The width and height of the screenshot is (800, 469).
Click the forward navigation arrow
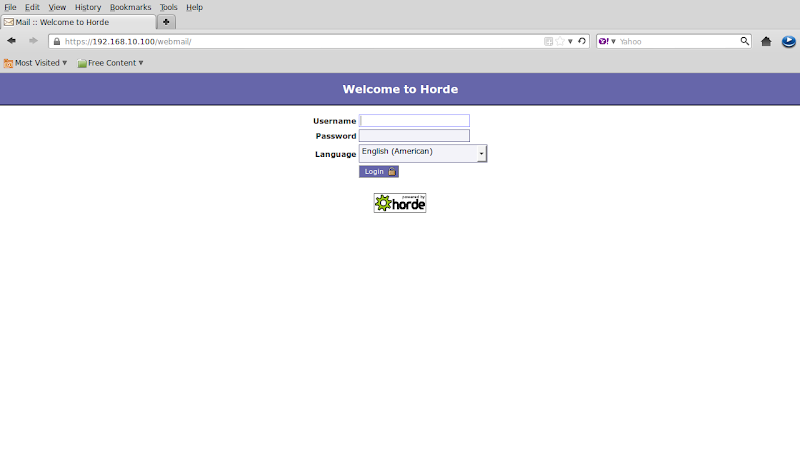click(x=33, y=41)
